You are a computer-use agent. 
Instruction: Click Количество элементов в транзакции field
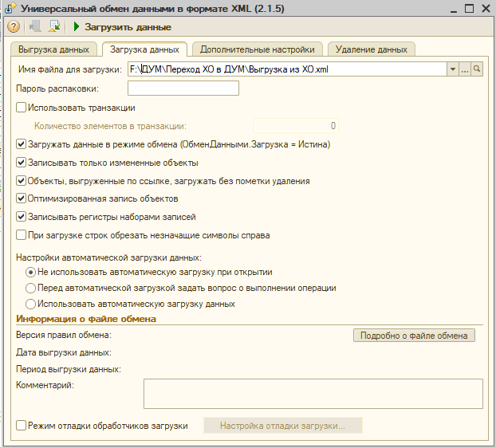(296, 126)
